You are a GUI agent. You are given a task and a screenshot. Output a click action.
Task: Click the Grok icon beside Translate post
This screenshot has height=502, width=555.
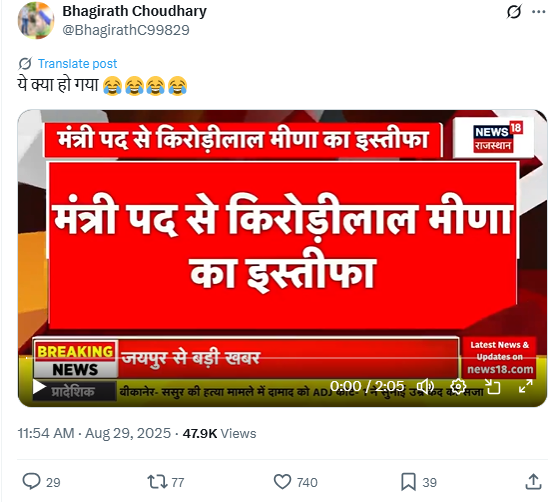pos(25,64)
